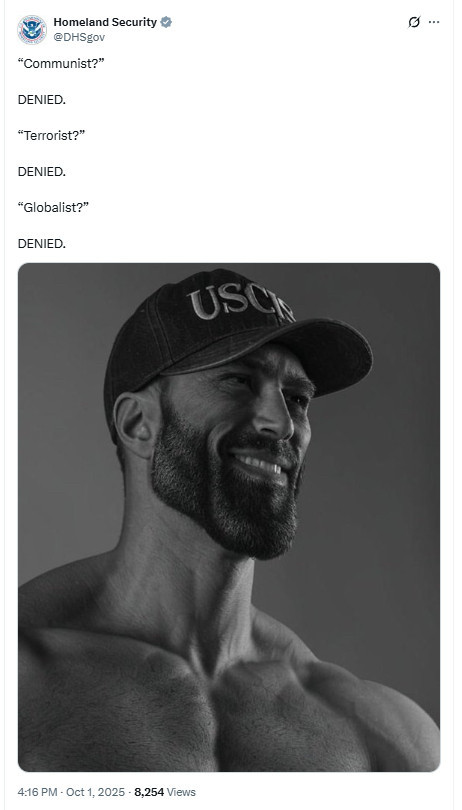Viewport: 462px width, 810px height.
Task: Open the @DHSgov handle link
Action: coord(79,37)
